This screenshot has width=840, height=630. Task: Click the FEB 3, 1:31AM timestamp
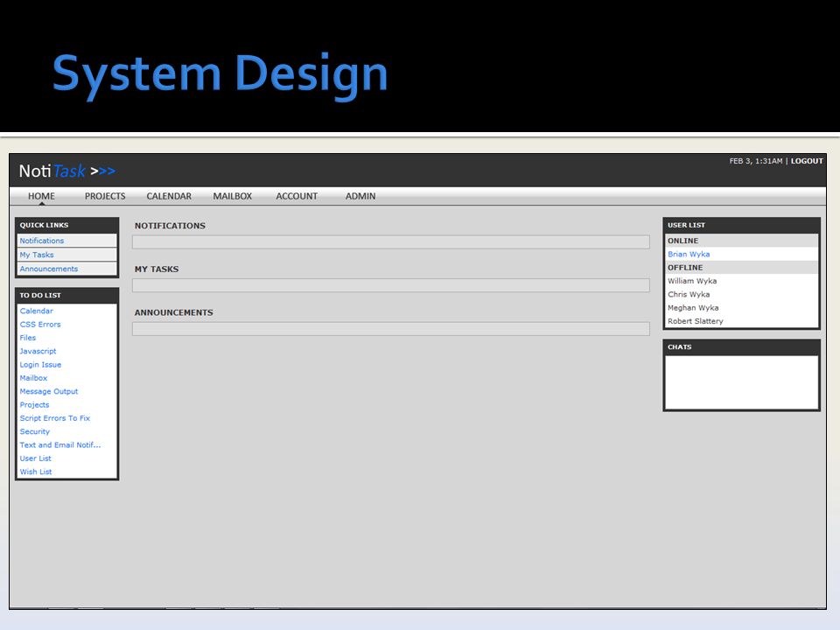coord(756,161)
